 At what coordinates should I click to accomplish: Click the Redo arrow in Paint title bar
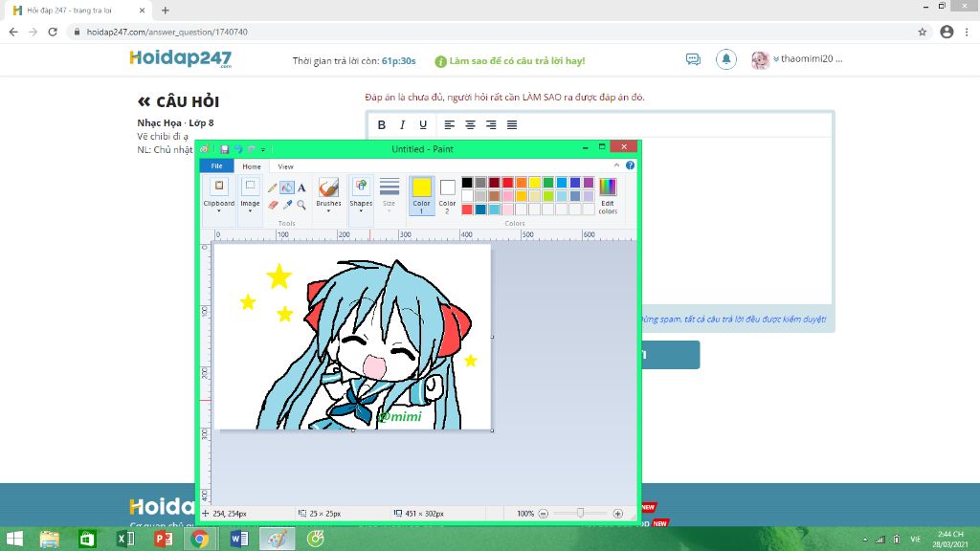(252, 149)
